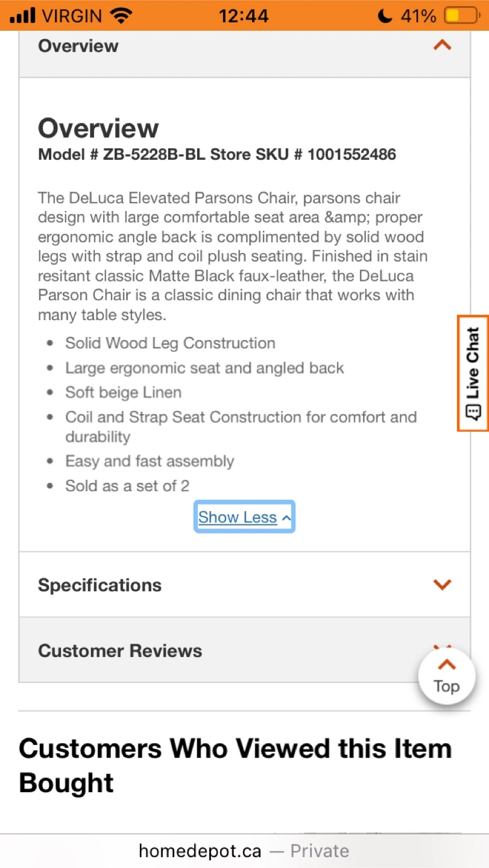Click the Model # ZB-5228B-BL text line
Viewport: 489px width, 868px height.
217,155
